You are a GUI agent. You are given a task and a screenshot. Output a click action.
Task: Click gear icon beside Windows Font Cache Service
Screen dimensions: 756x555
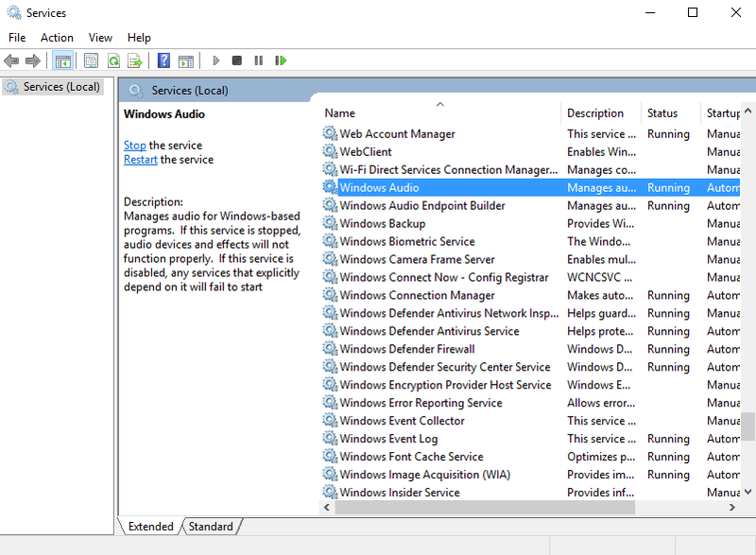pyautogui.click(x=330, y=456)
